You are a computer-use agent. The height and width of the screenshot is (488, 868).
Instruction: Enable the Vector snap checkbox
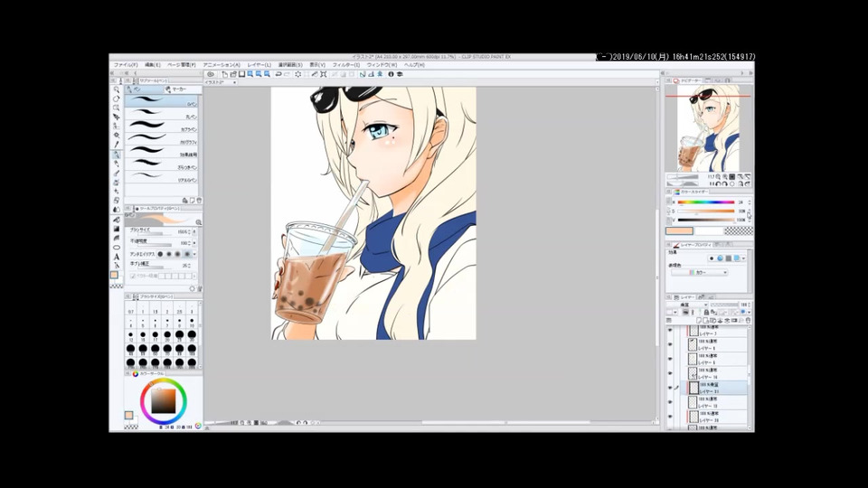coord(133,276)
